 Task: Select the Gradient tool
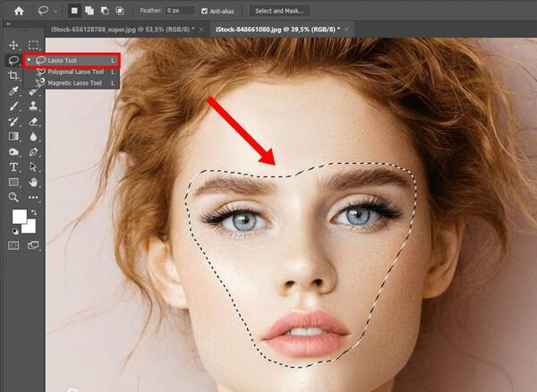[x=13, y=137]
